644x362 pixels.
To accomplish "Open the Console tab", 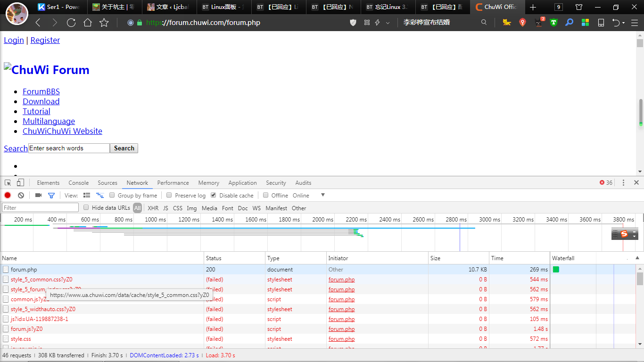I will (79, 183).
